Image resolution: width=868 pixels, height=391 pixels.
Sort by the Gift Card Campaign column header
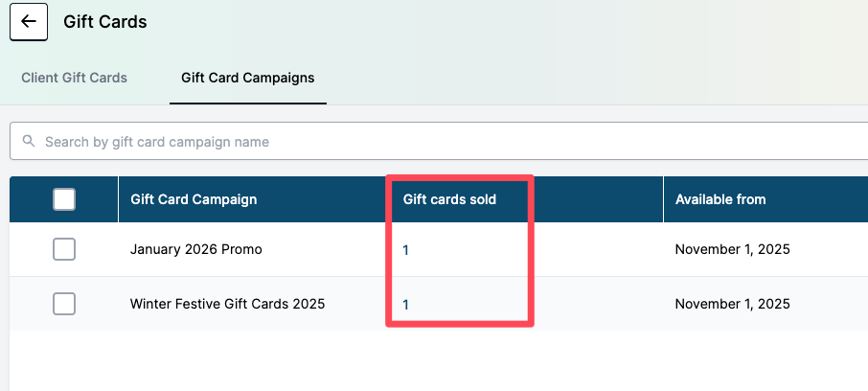(x=194, y=199)
